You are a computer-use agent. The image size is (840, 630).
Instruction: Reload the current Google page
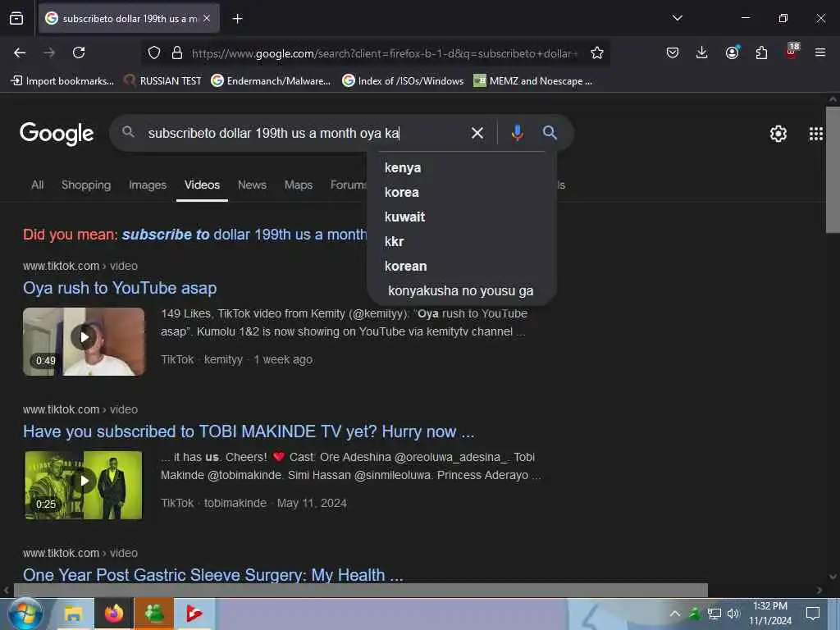pos(79,52)
